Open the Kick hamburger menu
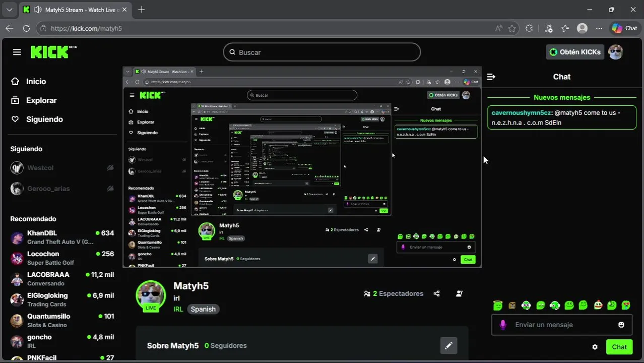Screen dimensions: 644x363 click(17, 52)
